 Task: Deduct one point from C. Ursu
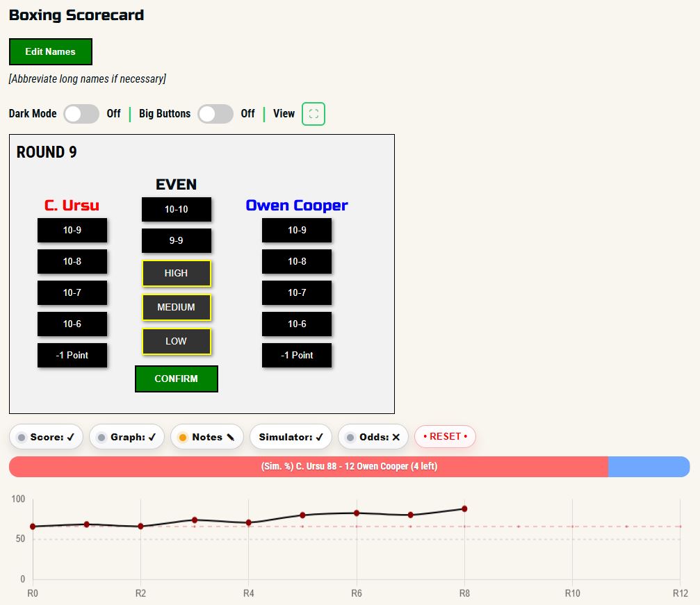(x=72, y=355)
